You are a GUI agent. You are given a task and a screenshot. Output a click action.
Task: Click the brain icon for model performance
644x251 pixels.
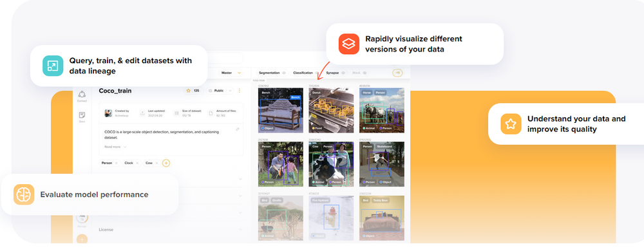24,194
